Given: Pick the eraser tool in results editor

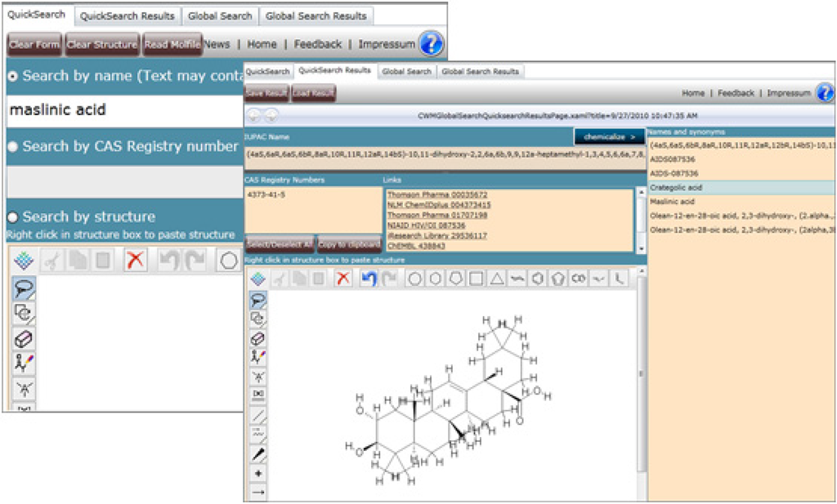Looking at the screenshot, I should 258,337.
